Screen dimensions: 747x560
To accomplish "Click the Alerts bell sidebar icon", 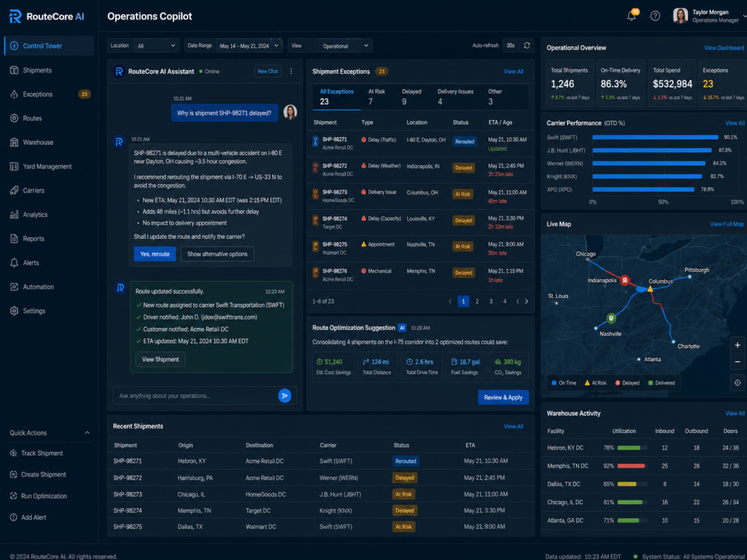I will point(14,263).
